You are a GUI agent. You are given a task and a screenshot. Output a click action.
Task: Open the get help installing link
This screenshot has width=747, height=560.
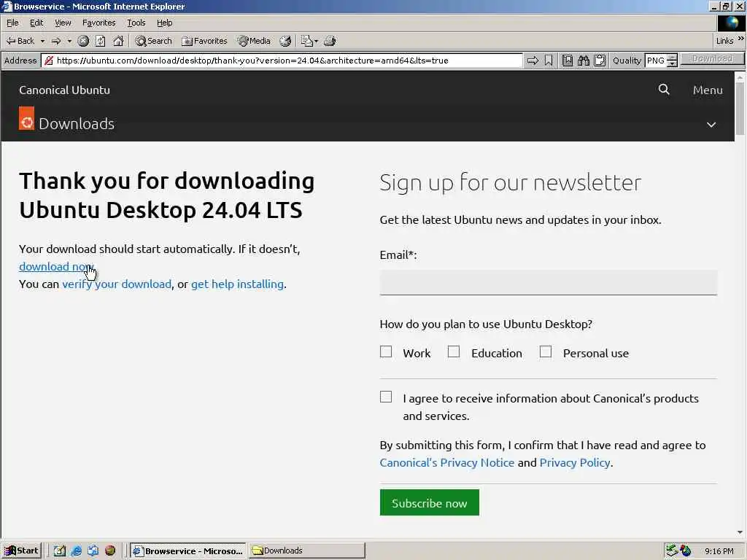click(237, 284)
